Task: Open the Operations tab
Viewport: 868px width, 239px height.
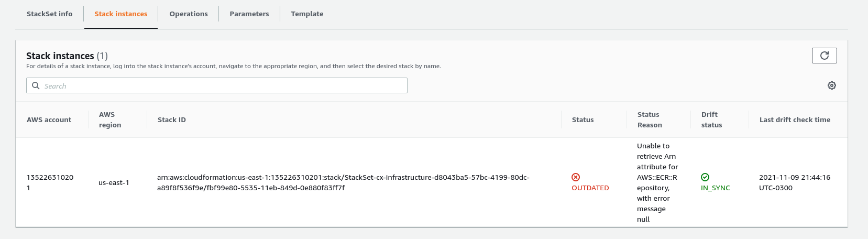Action: tap(189, 14)
